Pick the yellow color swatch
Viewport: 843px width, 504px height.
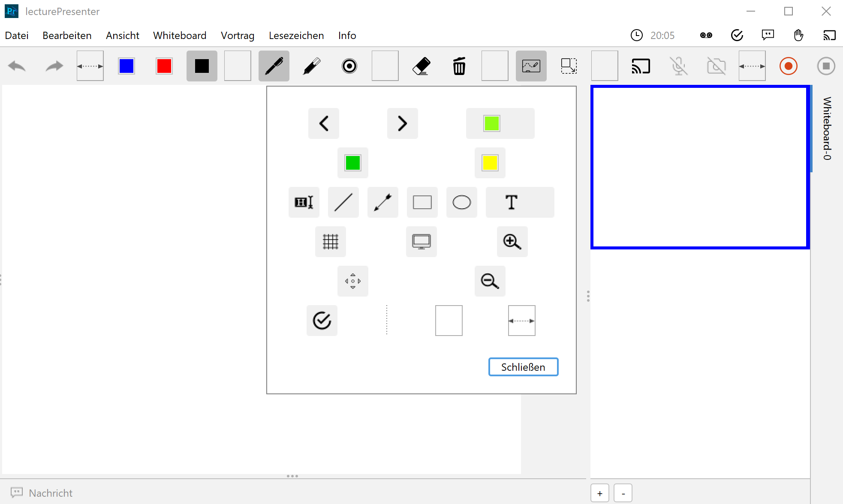click(x=489, y=163)
